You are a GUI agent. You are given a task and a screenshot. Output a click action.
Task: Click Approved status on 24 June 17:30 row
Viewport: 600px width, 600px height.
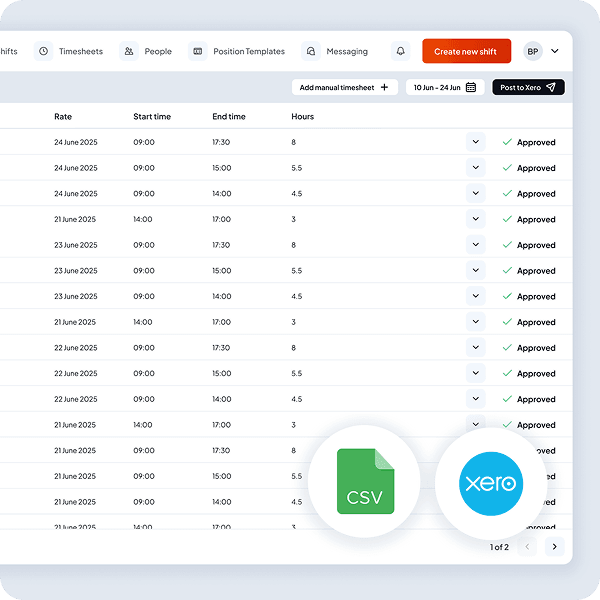tap(529, 142)
